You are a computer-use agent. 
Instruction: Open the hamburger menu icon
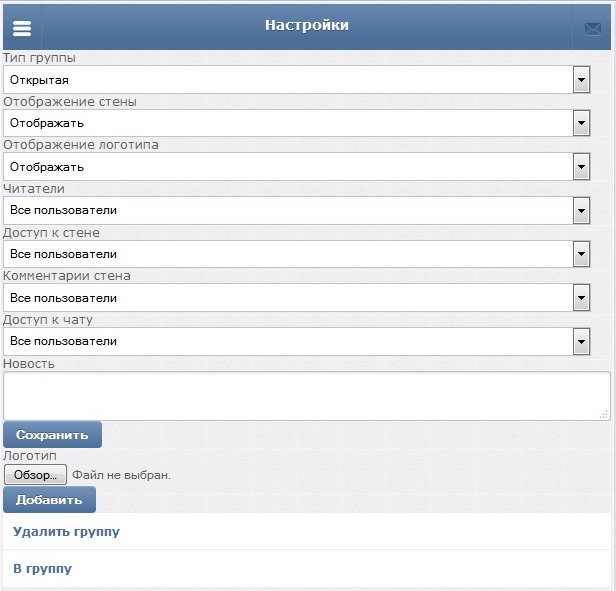[x=22, y=28]
